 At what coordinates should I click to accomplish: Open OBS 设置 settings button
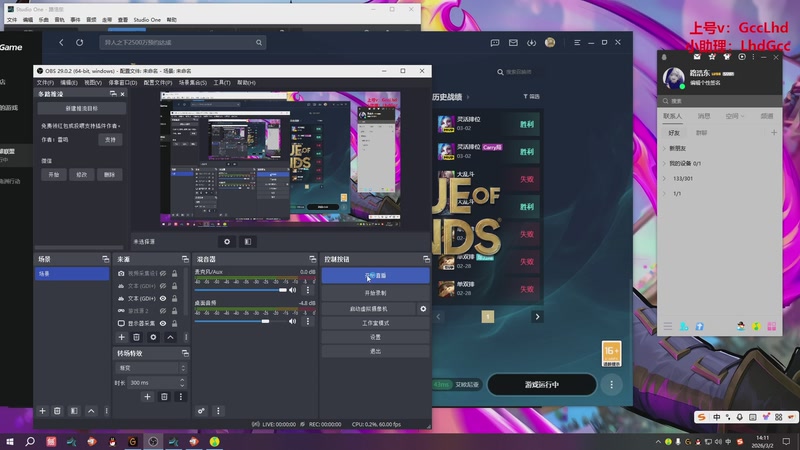pos(376,337)
